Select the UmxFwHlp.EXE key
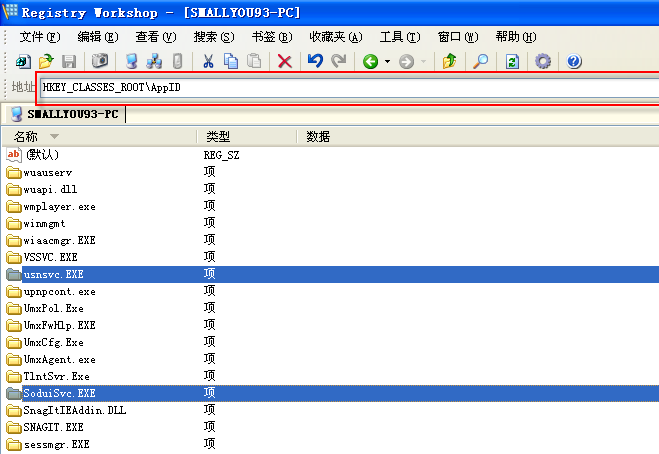659x454 pixels. (59, 325)
